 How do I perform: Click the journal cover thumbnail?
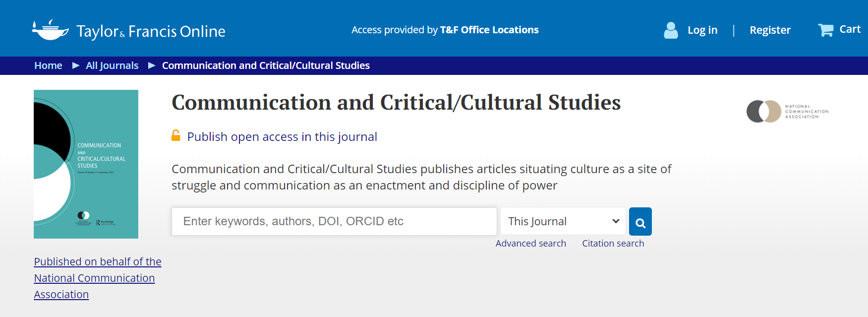86,164
